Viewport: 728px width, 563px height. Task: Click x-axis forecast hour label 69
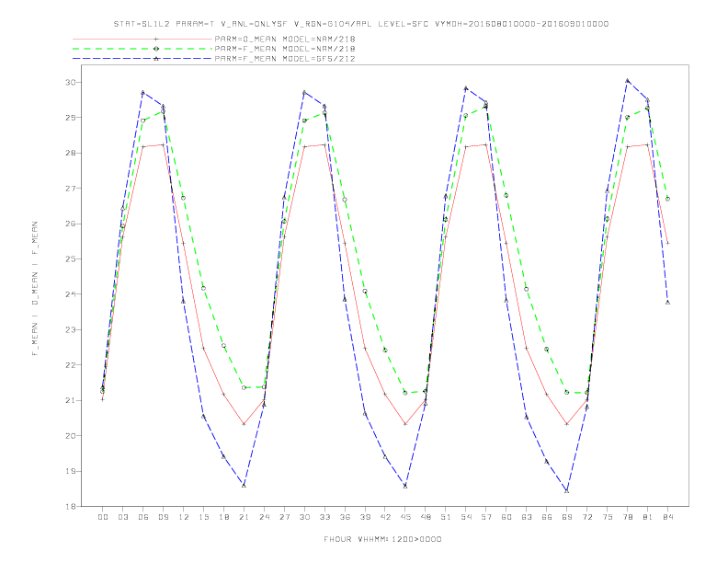[567, 517]
